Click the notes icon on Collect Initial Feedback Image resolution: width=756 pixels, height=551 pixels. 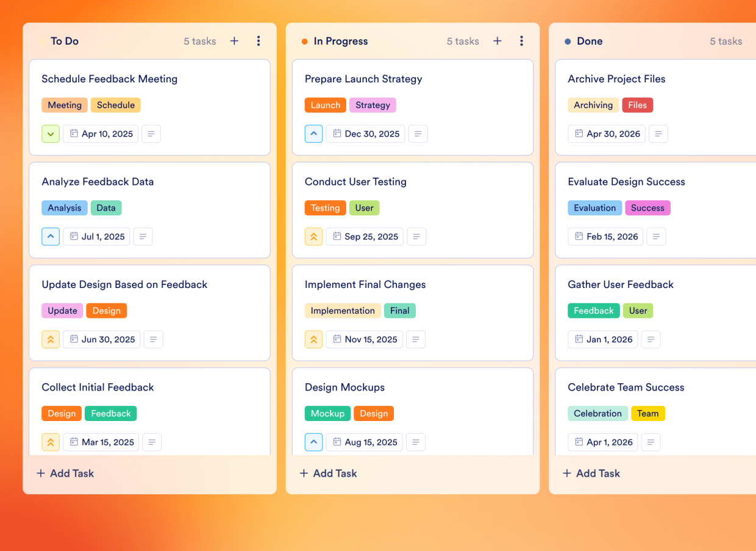152,442
